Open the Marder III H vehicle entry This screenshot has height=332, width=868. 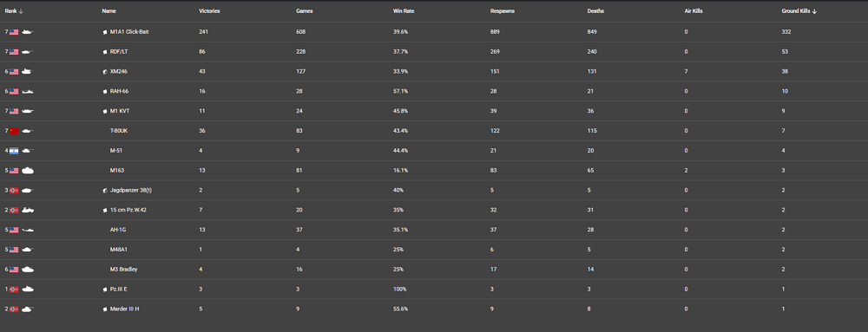(124, 309)
